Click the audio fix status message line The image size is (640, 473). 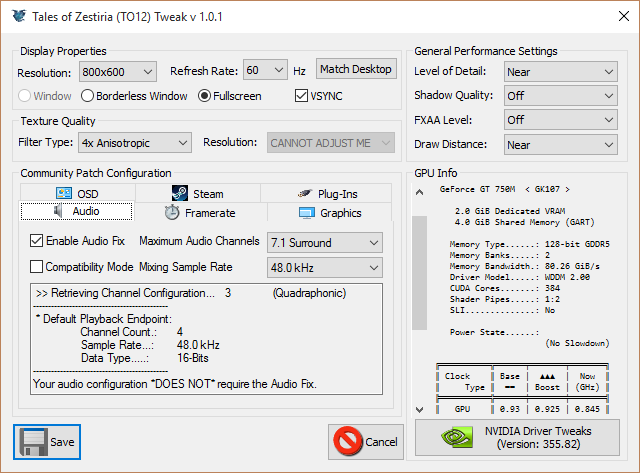[x=175, y=384]
